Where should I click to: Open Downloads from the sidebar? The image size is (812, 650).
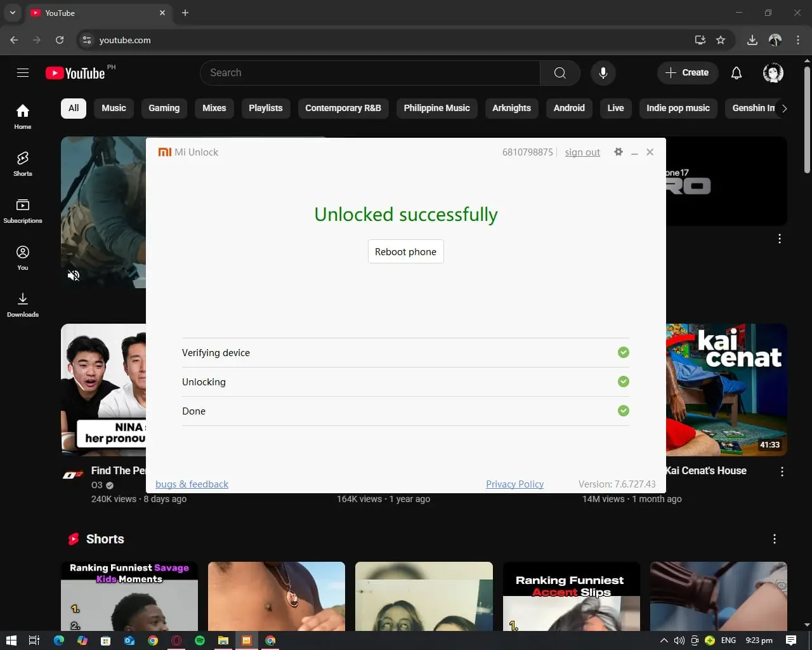[23, 305]
